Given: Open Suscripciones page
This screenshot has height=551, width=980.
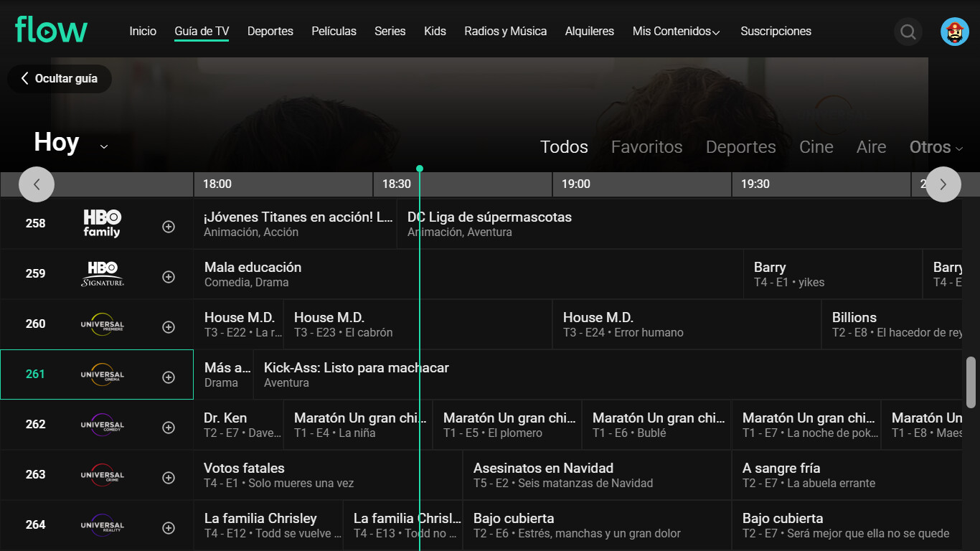Looking at the screenshot, I should click(x=776, y=32).
